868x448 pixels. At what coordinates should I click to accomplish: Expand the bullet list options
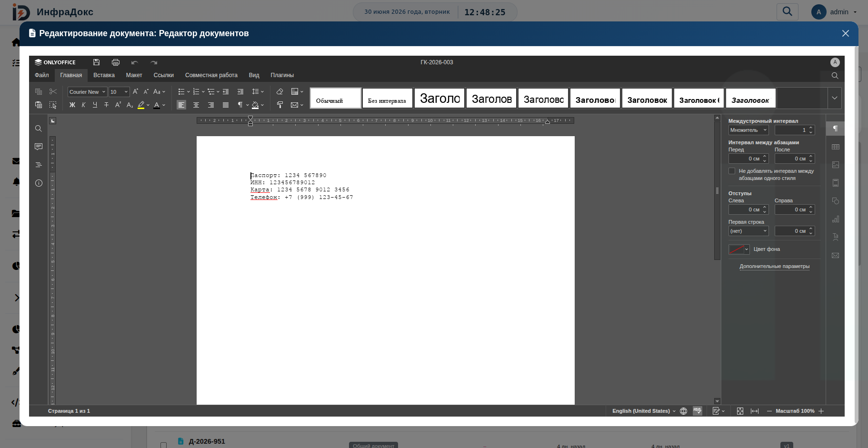point(188,91)
